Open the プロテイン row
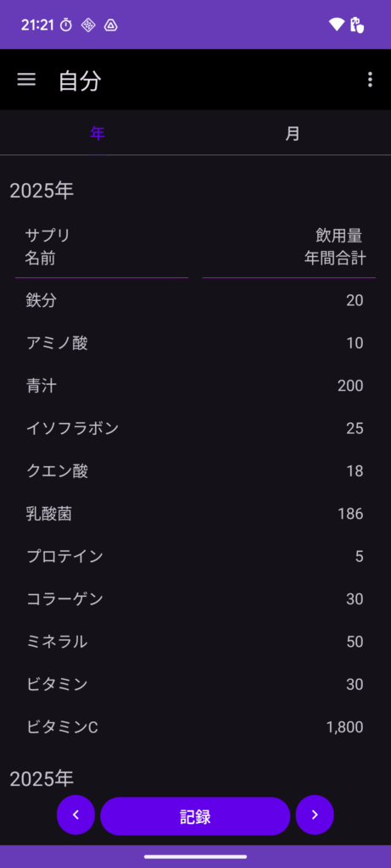Screen dimensions: 391x868 pos(195,556)
